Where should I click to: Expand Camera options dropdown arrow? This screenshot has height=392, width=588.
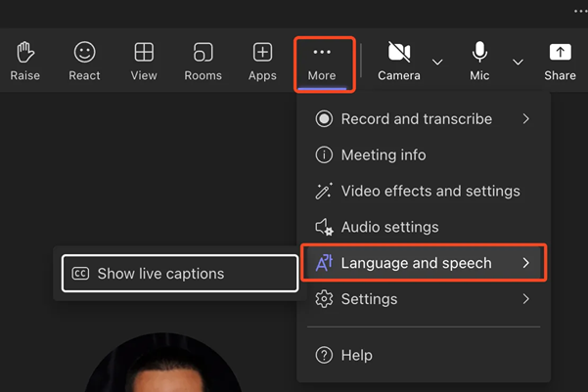pos(437,62)
